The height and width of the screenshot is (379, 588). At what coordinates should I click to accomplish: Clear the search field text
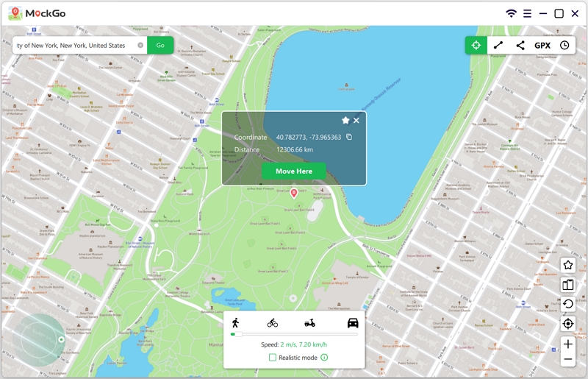tap(140, 45)
